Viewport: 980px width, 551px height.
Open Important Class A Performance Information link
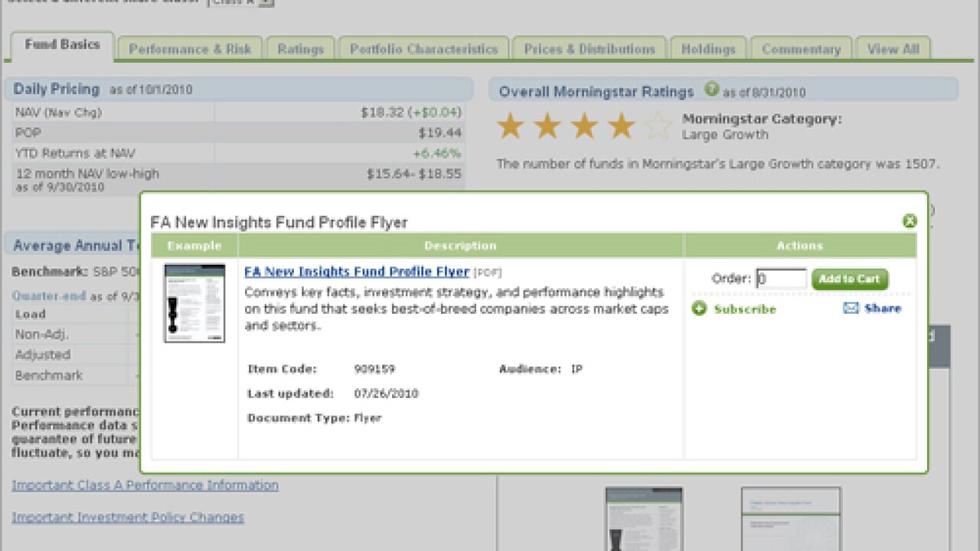[145, 485]
